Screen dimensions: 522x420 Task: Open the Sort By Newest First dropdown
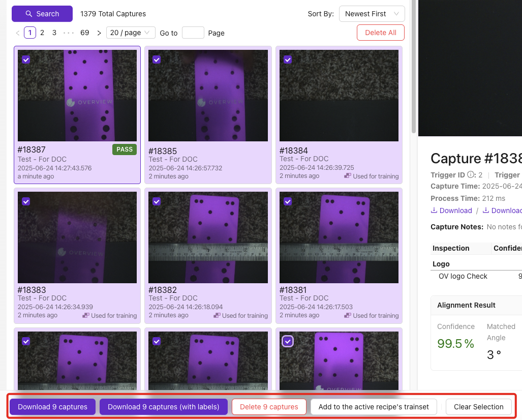coord(372,14)
